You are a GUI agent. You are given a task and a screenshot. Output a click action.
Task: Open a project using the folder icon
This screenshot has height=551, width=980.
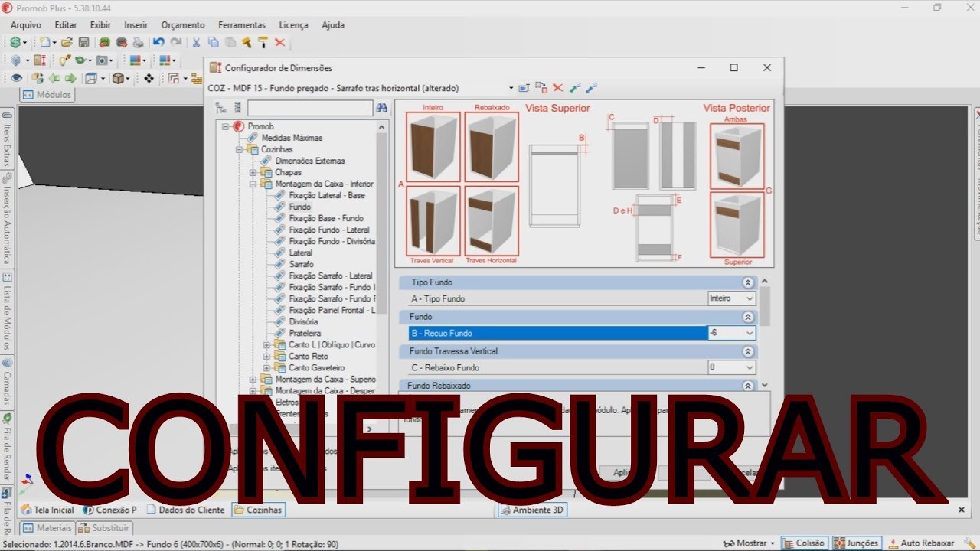[67, 43]
